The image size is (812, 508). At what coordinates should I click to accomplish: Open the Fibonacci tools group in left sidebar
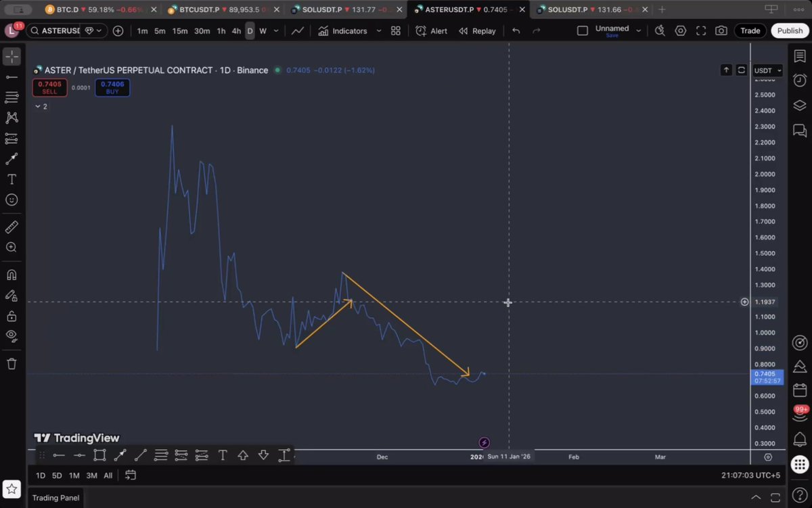click(x=12, y=97)
